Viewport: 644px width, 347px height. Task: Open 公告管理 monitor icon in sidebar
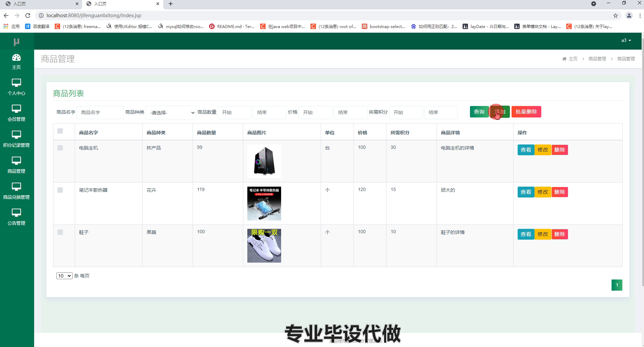(16, 213)
